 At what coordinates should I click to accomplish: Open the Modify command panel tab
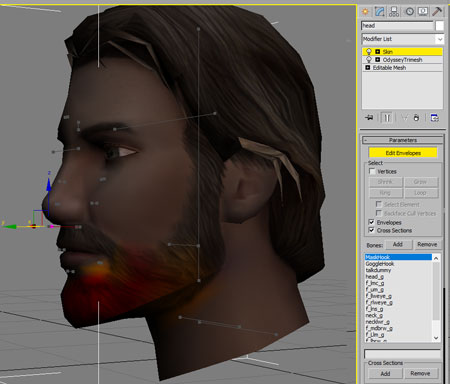click(x=379, y=12)
